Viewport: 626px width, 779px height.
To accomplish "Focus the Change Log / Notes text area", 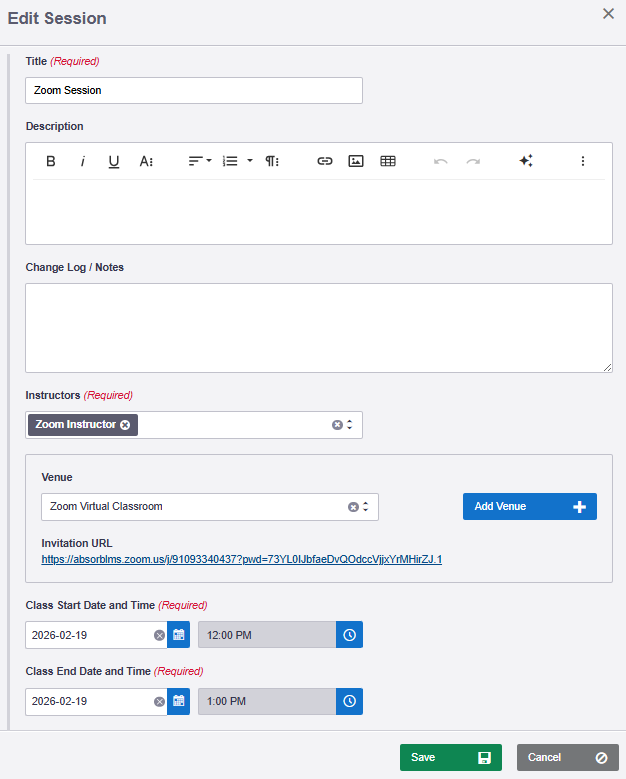I will (x=319, y=328).
